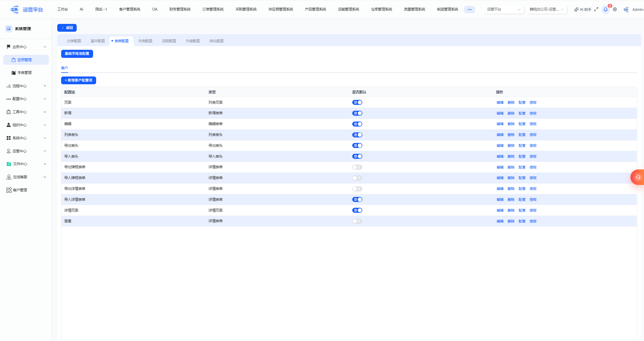Click the 系统管理 sidebar header icon
This screenshot has width=644, height=341.
click(9, 29)
